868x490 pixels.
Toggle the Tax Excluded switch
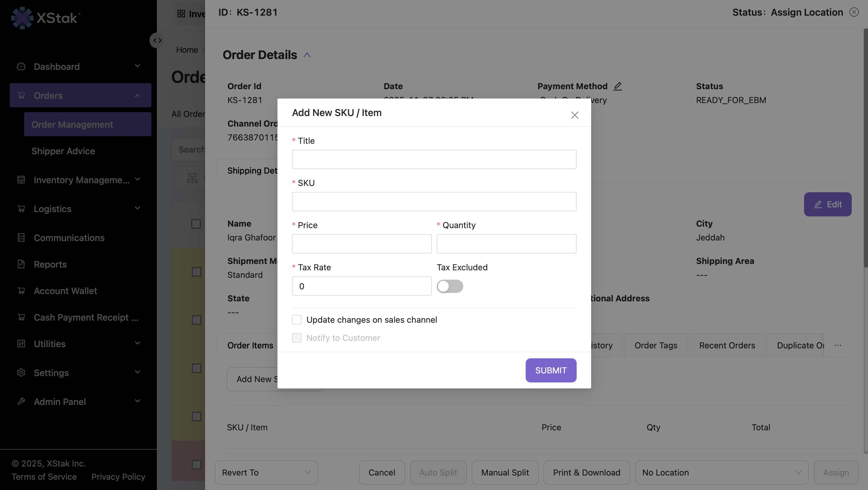coord(450,286)
